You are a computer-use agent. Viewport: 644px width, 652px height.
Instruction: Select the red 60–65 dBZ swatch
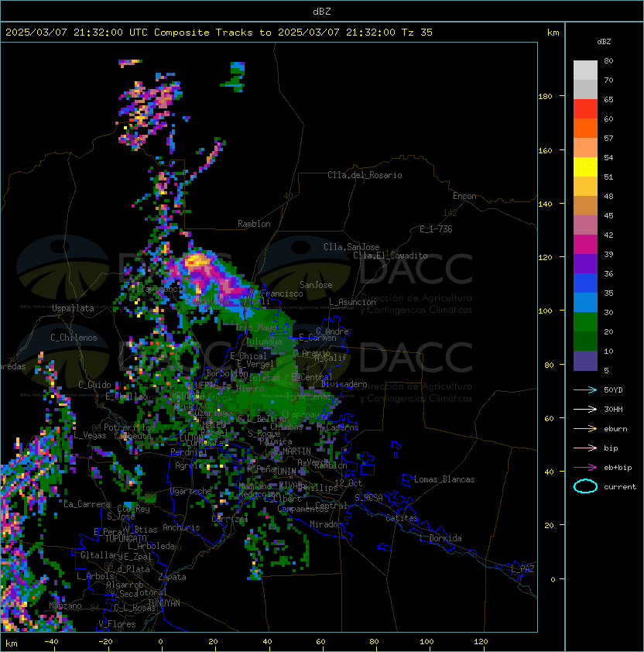(x=585, y=109)
